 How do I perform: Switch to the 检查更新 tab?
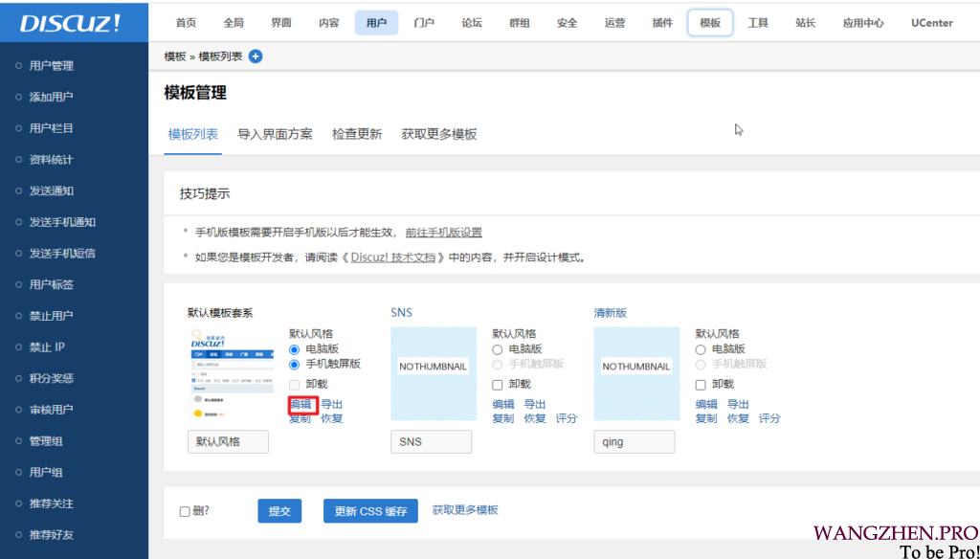tap(357, 134)
